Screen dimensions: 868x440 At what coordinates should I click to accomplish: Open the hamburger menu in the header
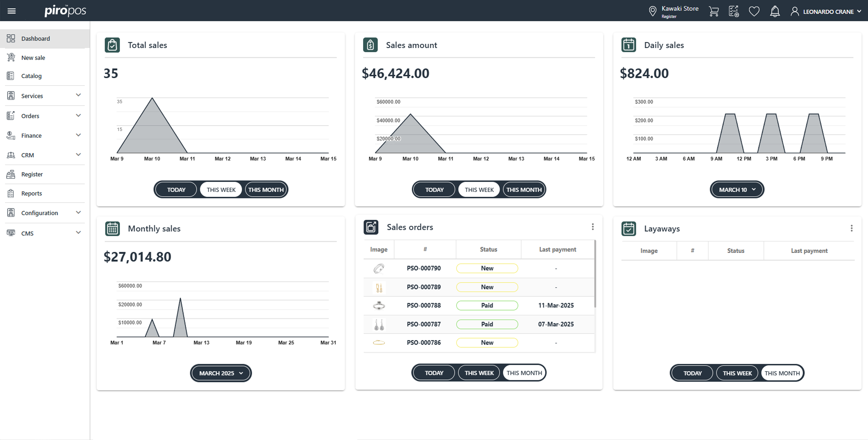12,11
